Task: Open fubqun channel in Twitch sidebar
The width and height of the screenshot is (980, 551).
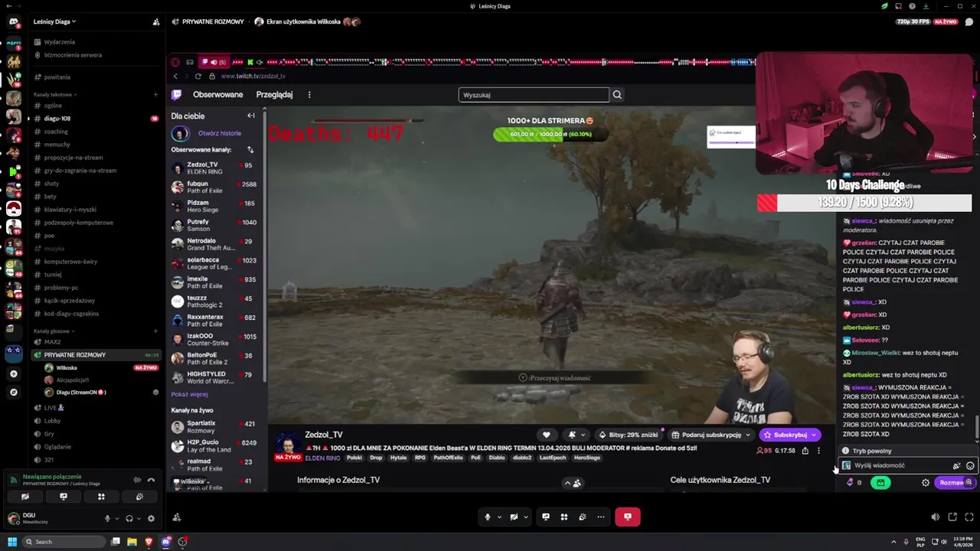Action: point(214,187)
